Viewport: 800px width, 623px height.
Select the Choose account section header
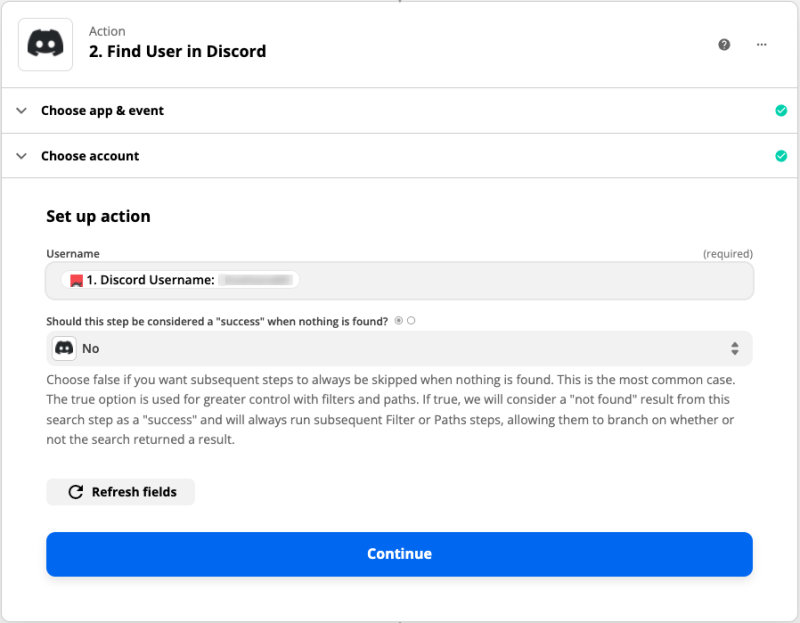pyautogui.click(x=91, y=156)
